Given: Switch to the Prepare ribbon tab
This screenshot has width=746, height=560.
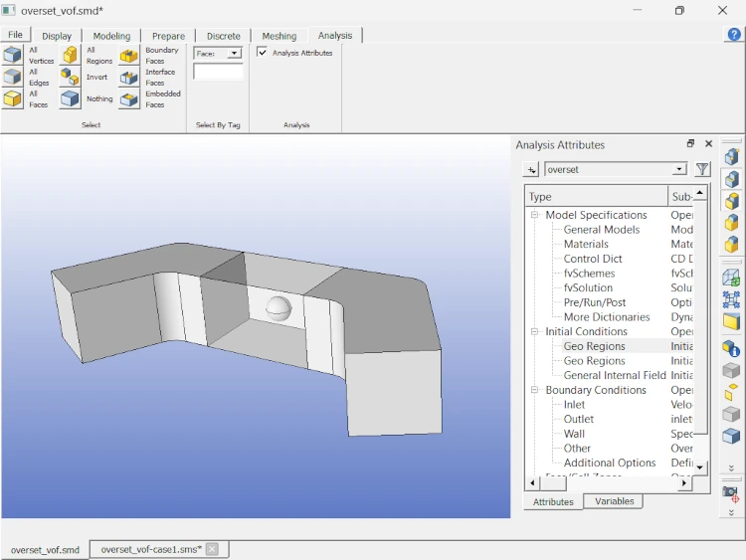Looking at the screenshot, I should (168, 36).
